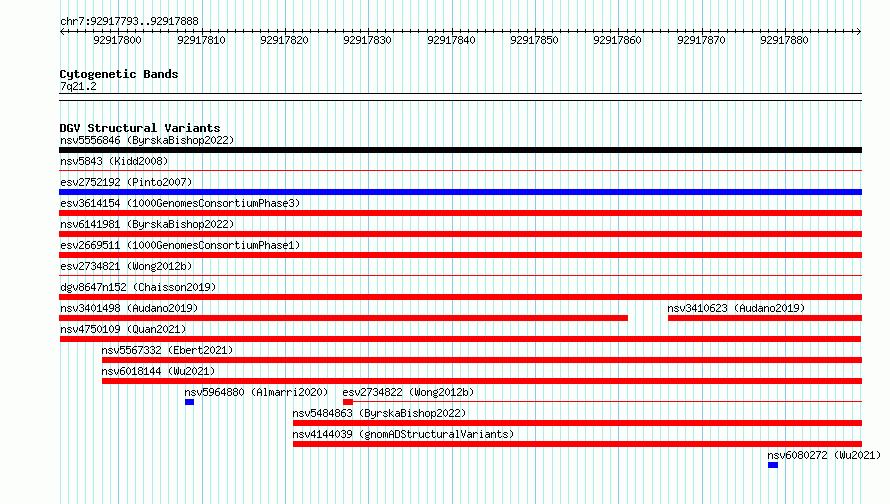
Task: Select the 7q21.2 band label
Action: 78,86
